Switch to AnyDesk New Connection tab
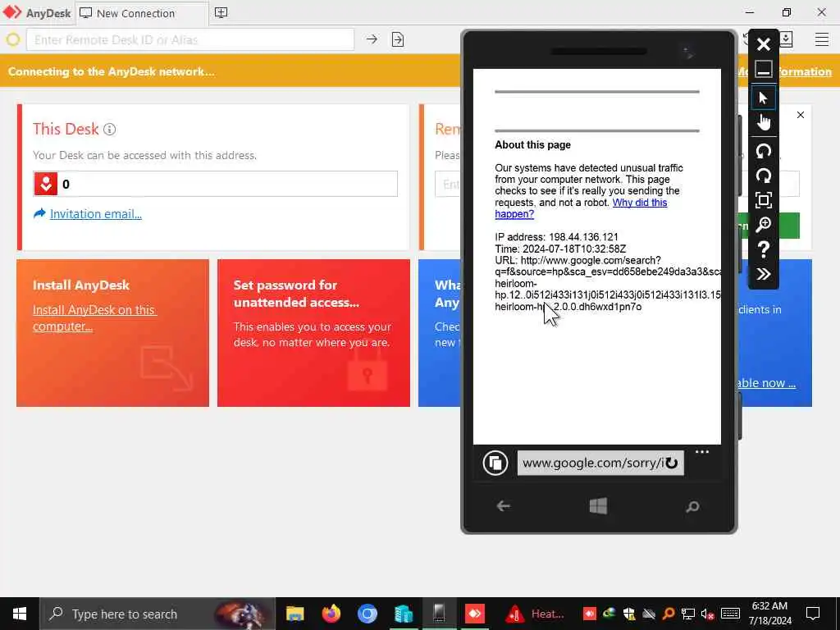The width and height of the screenshot is (840, 630). pyautogui.click(x=141, y=13)
